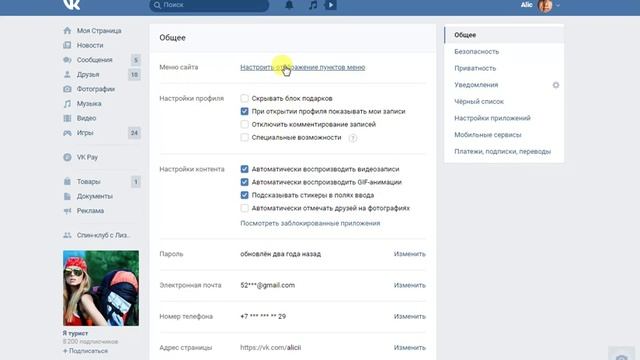Screen dimensions: 640x360
Task: Check Автоматически отмечать друзей на фотографиях
Action: 244,208
